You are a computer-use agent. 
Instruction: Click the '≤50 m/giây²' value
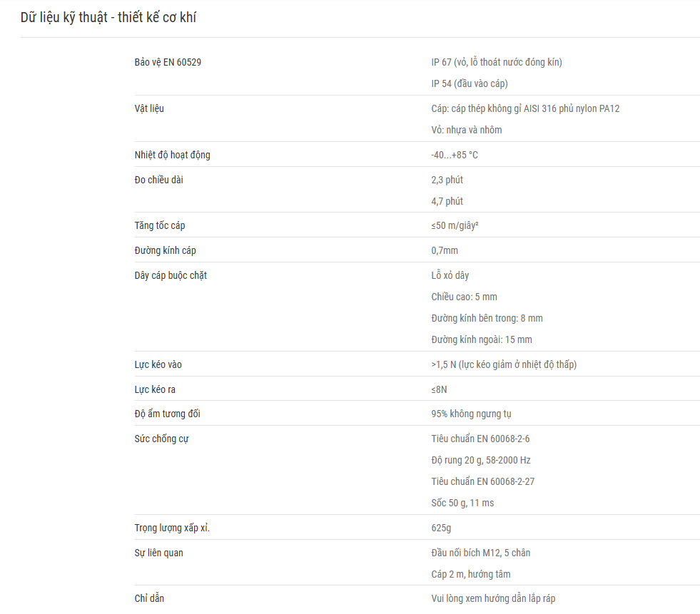coord(455,226)
